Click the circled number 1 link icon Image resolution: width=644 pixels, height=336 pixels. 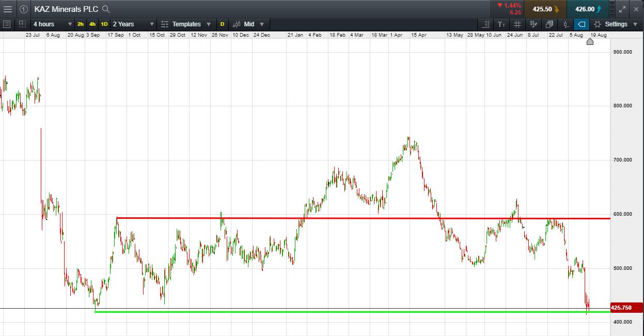[24, 9]
